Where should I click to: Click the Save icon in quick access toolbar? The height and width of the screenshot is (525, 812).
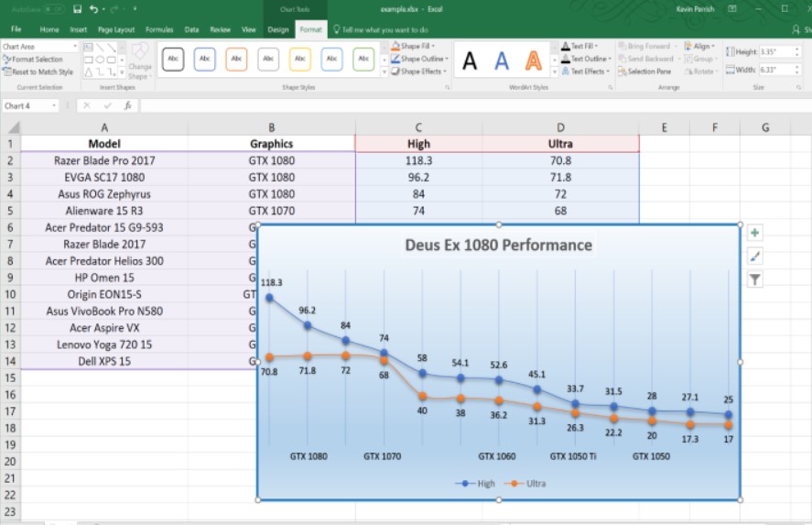click(77, 9)
